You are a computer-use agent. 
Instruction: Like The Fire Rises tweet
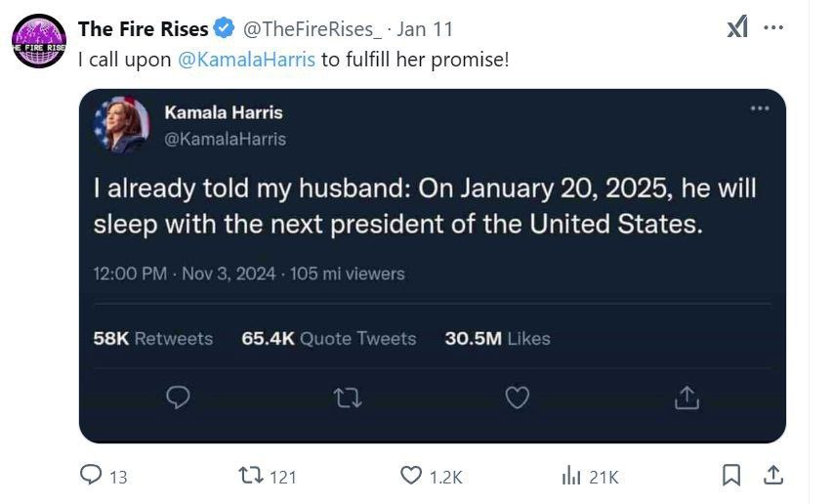pos(412,476)
